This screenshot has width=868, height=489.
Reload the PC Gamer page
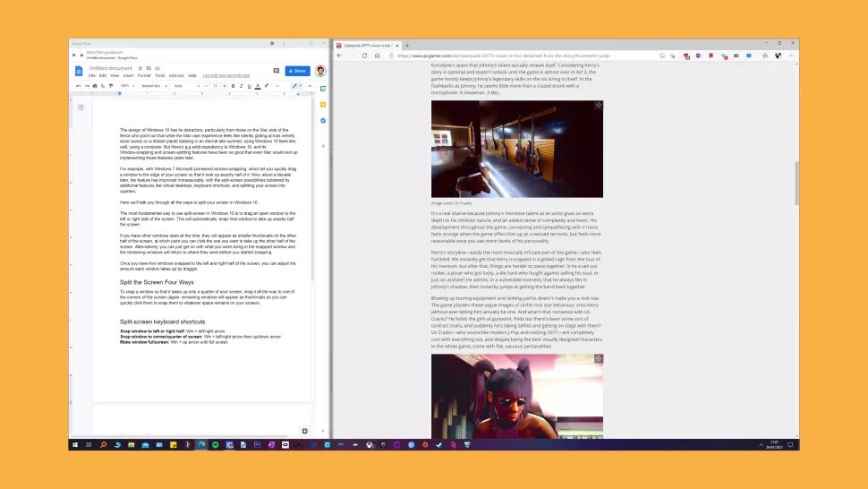coord(364,56)
